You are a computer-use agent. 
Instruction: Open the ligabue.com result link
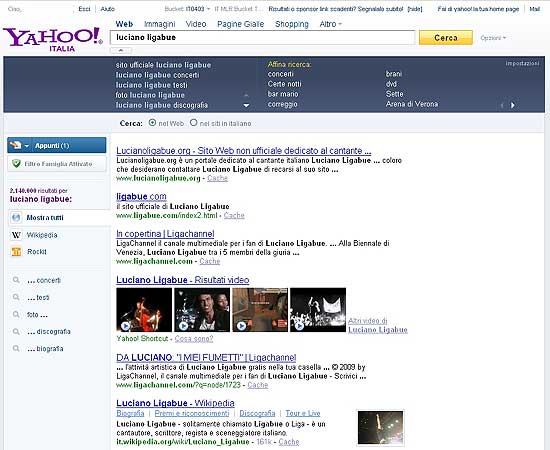point(141,196)
